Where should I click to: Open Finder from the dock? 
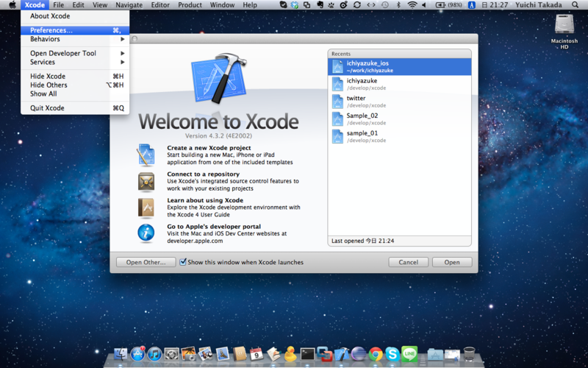point(121,354)
